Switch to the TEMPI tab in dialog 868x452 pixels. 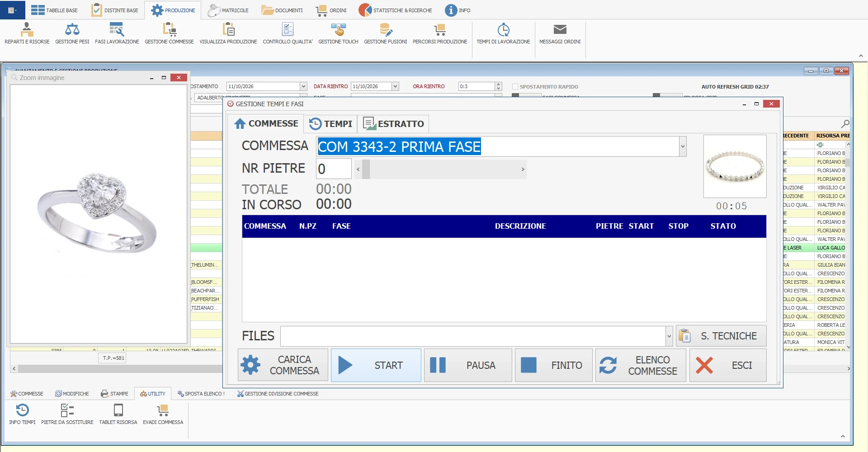[330, 124]
